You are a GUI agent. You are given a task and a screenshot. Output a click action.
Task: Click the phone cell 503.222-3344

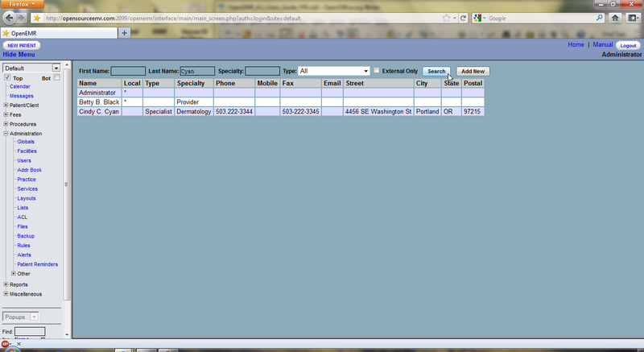234,111
